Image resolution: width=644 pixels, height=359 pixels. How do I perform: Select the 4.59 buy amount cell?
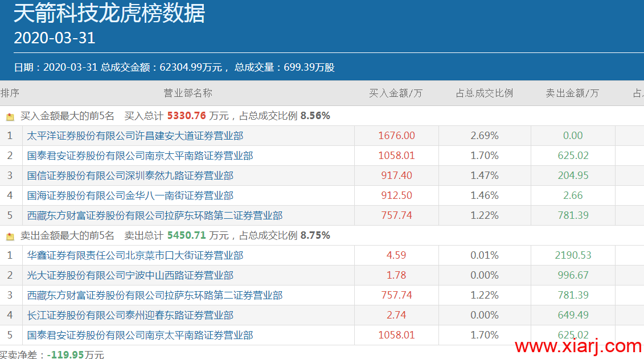click(x=396, y=255)
